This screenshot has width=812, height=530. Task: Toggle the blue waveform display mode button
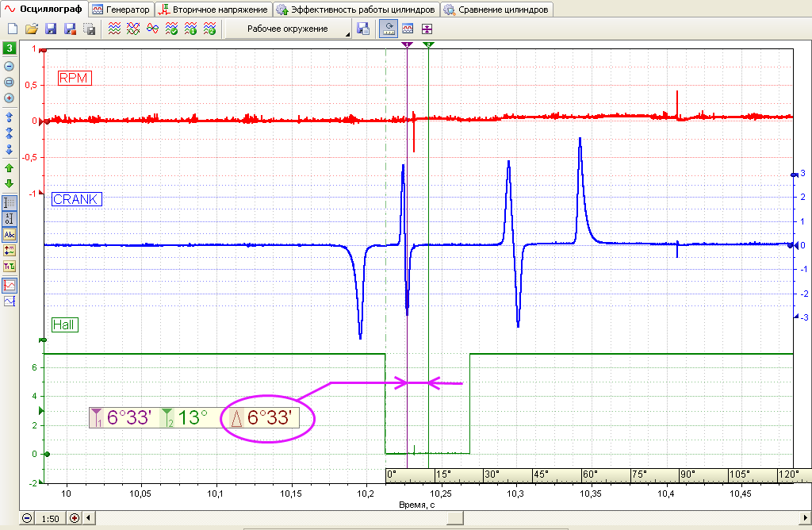pos(10,301)
